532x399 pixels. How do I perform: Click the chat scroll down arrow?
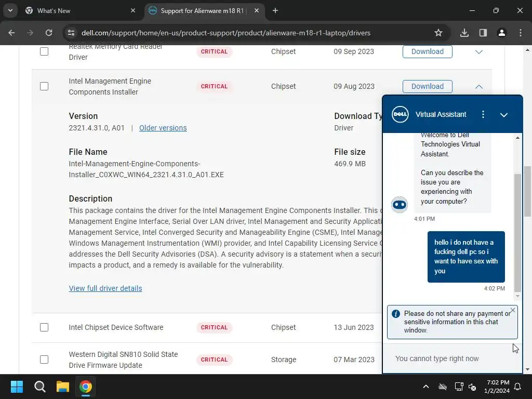517,296
